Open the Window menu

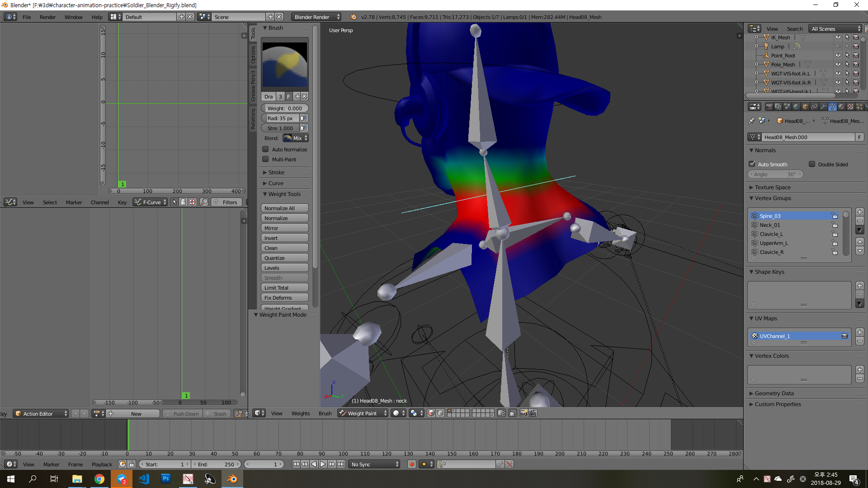coord(73,17)
